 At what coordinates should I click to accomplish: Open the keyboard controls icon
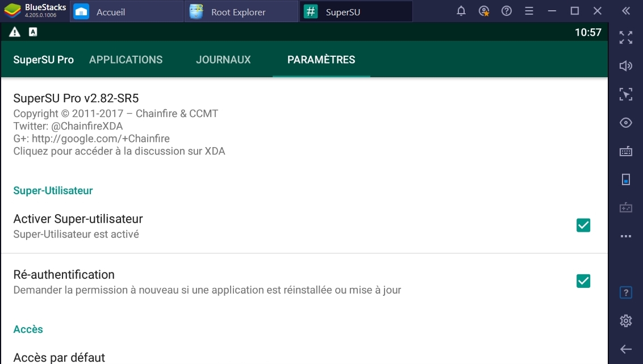point(626,151)
